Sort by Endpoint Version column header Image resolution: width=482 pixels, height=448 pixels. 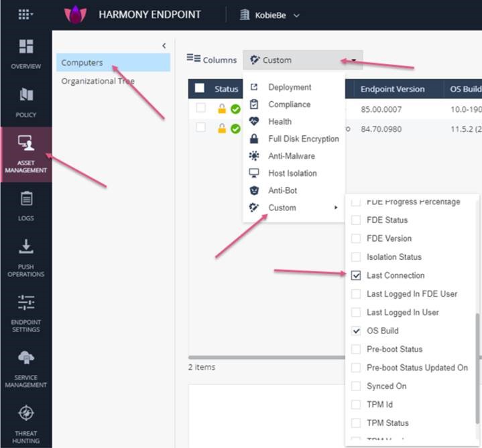(393, 89)
